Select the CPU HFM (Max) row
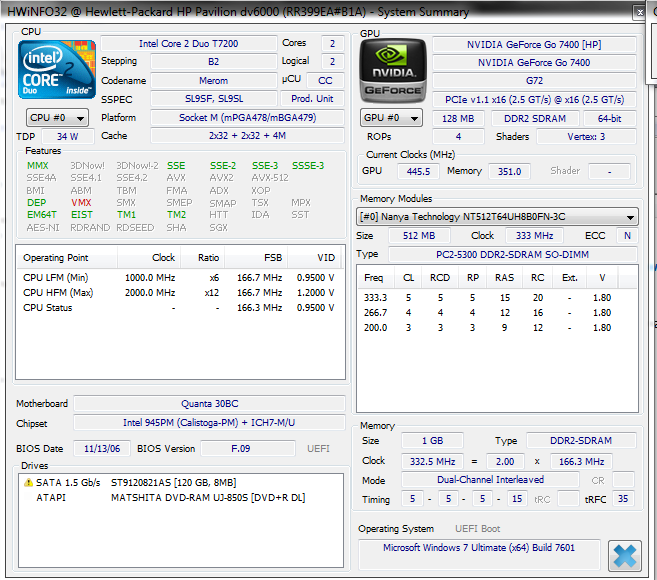Viewport: 657px width, 580px height. pos(179,293)
